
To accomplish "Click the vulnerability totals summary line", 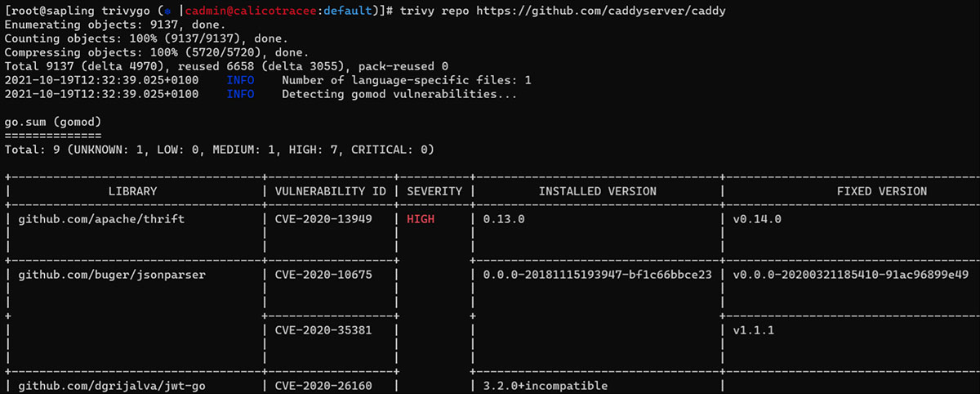I will [219, 150].
